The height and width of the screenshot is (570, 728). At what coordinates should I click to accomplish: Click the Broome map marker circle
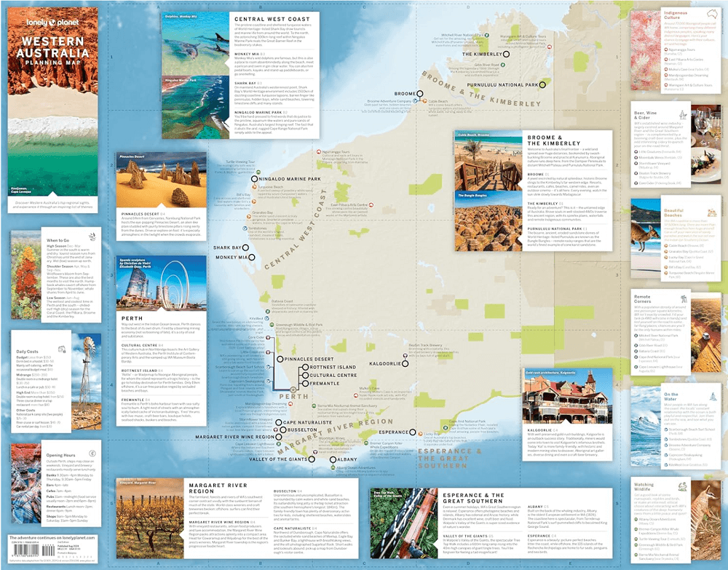click(419, 94)
